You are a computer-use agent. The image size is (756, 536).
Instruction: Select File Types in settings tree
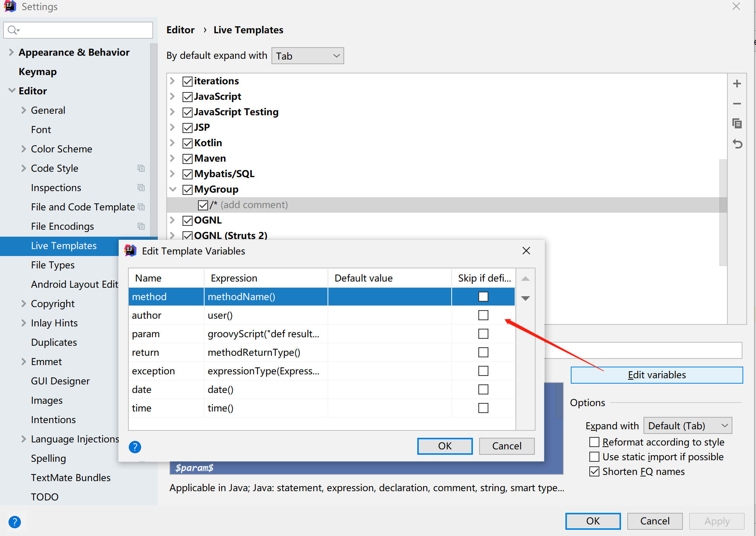53,265
